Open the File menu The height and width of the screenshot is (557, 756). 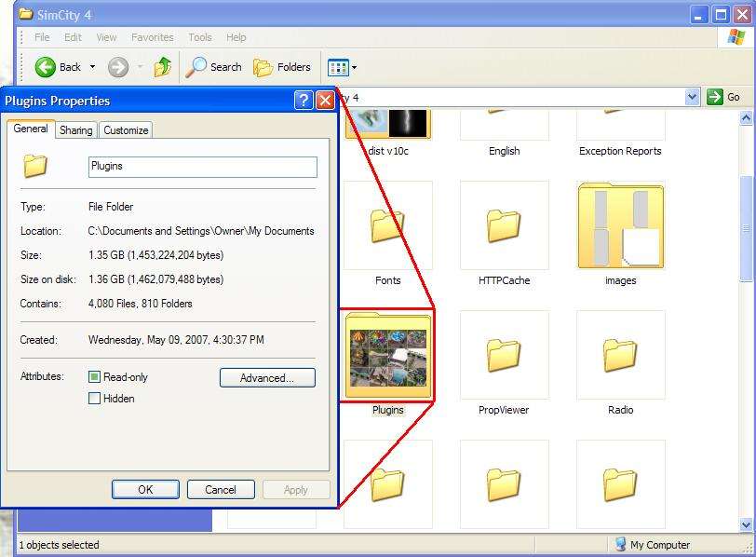coord(42,37)
